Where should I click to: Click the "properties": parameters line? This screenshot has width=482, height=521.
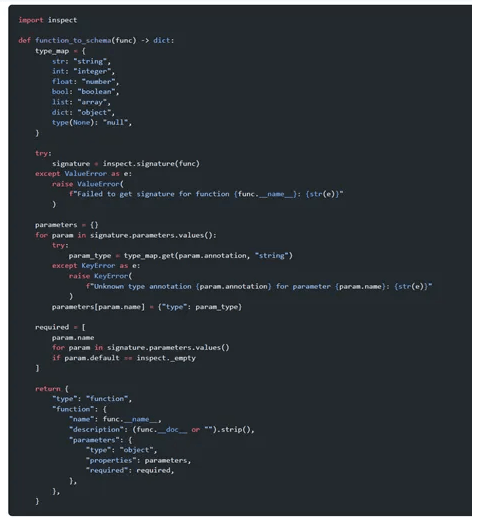pos(138,460)
